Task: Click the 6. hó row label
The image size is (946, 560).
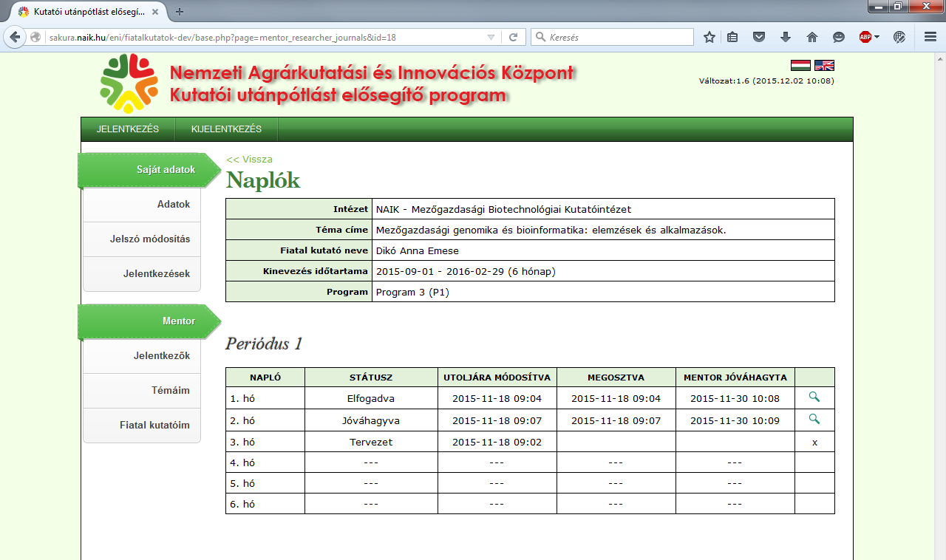Action: click(242, 504)
